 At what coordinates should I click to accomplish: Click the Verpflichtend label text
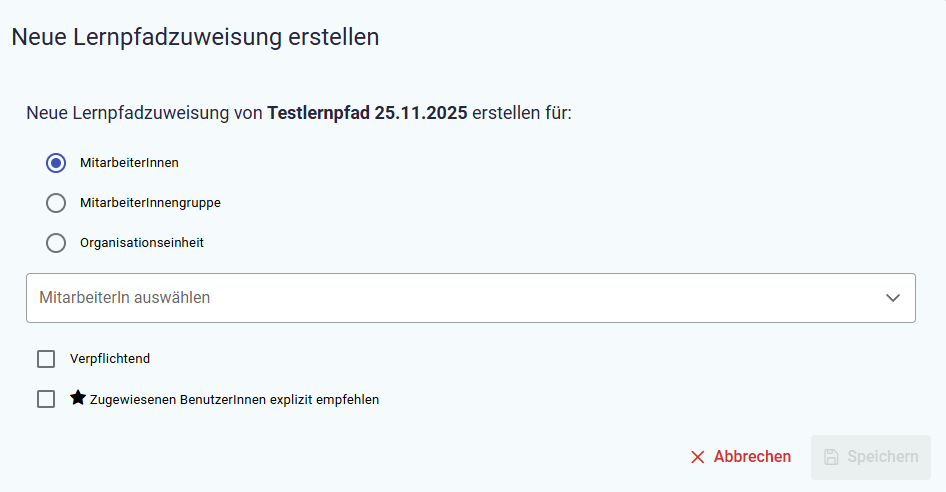(110, 359)
